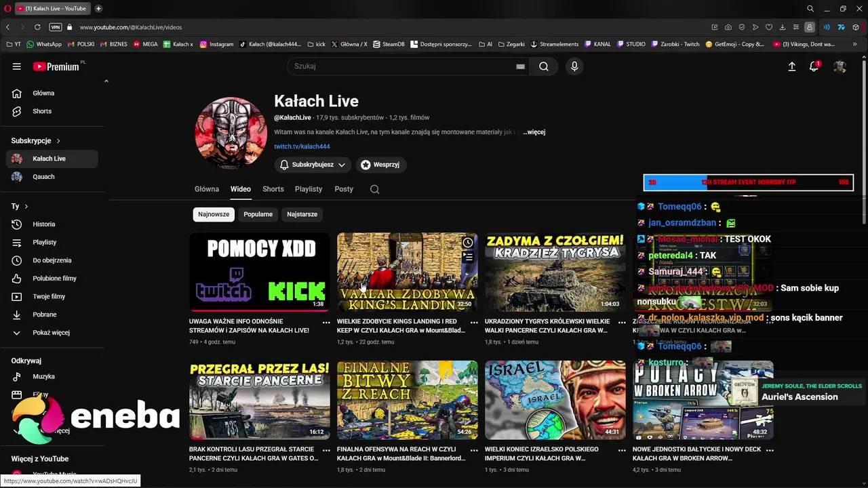The image size is (868, 488).
Task: Open the Opera menu logo
Action: point(6,8)
